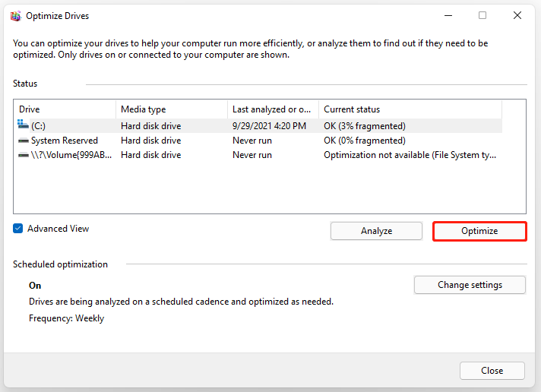The height and width of the screenshot is (392, 541).
Task: Click the Optimize Drives app icon in title bar
Action: [x=15, y=16]
